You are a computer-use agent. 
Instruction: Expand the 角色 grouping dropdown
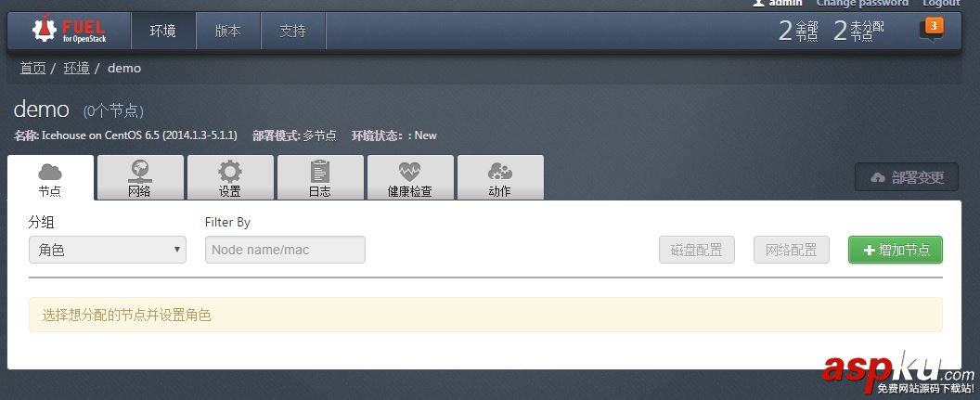[x=108, y=250]
